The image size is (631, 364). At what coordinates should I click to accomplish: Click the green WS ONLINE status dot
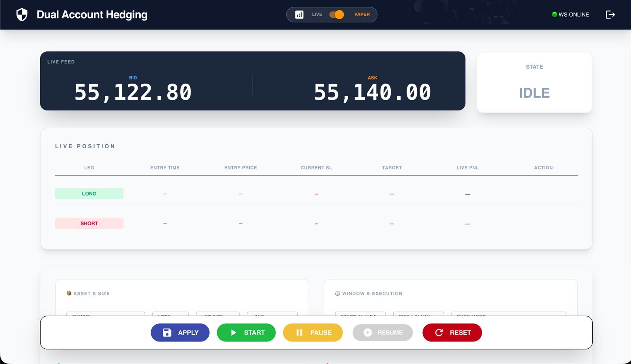tap(554, 15)
